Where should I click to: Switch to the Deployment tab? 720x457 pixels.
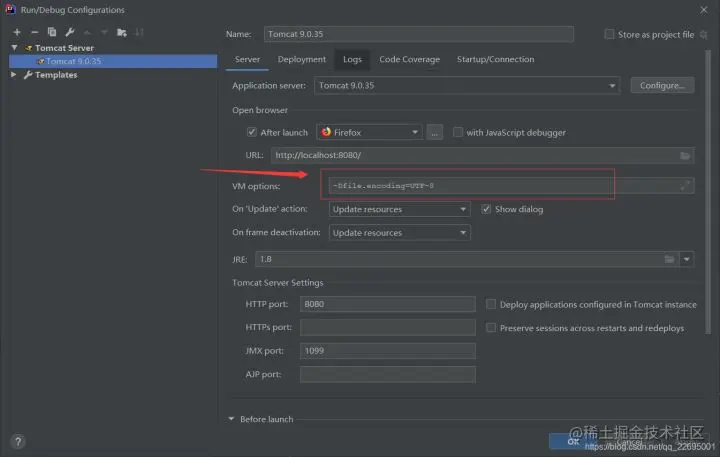302,59
